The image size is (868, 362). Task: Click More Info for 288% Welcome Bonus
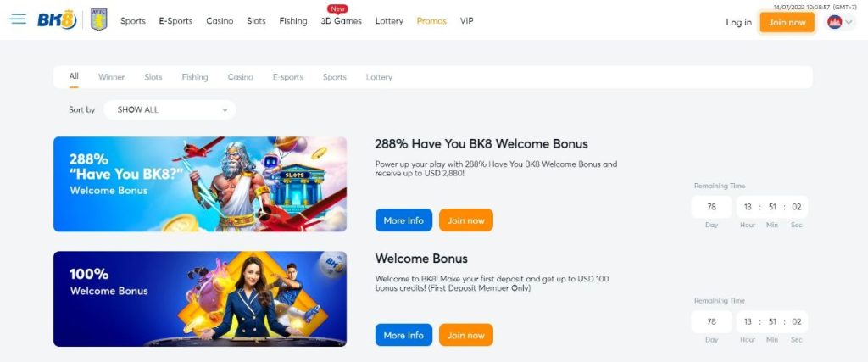pyautogui.click(x=403, y=220)
